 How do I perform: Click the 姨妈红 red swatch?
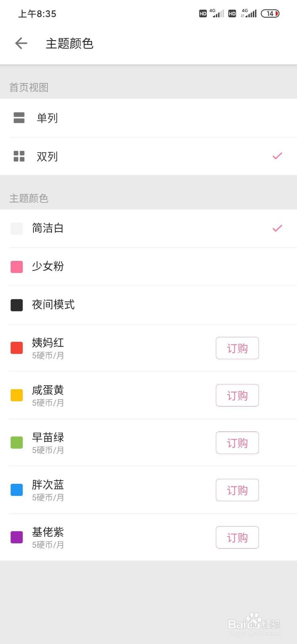pyautogui.click(x=16, y=348)
